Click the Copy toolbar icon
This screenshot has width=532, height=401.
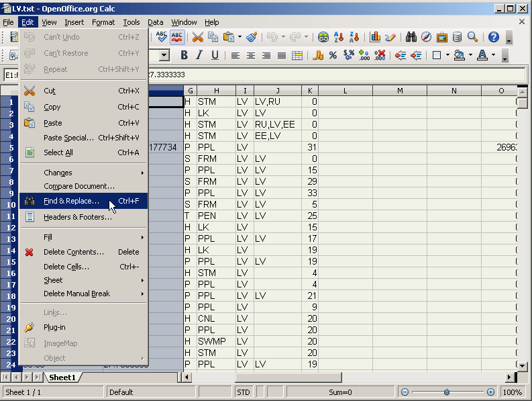pos(213,37)
